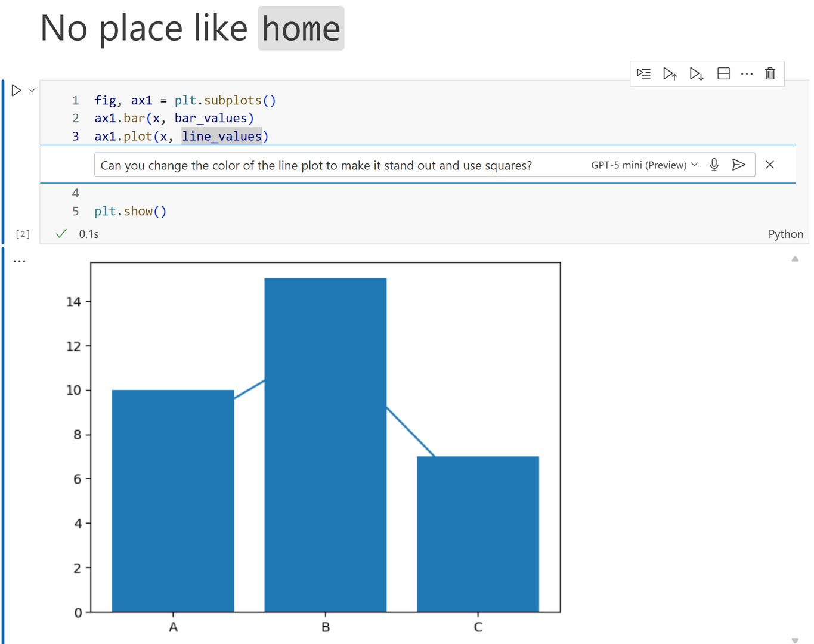
Task: Click the Execute Cell and Below icon
Action: 696,73
